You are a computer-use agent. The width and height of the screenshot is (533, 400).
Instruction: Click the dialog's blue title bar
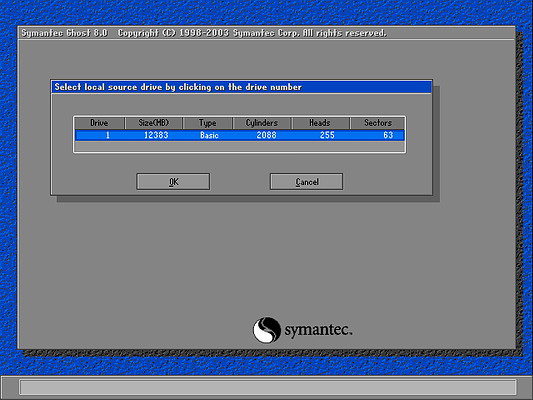click(241, 87)
